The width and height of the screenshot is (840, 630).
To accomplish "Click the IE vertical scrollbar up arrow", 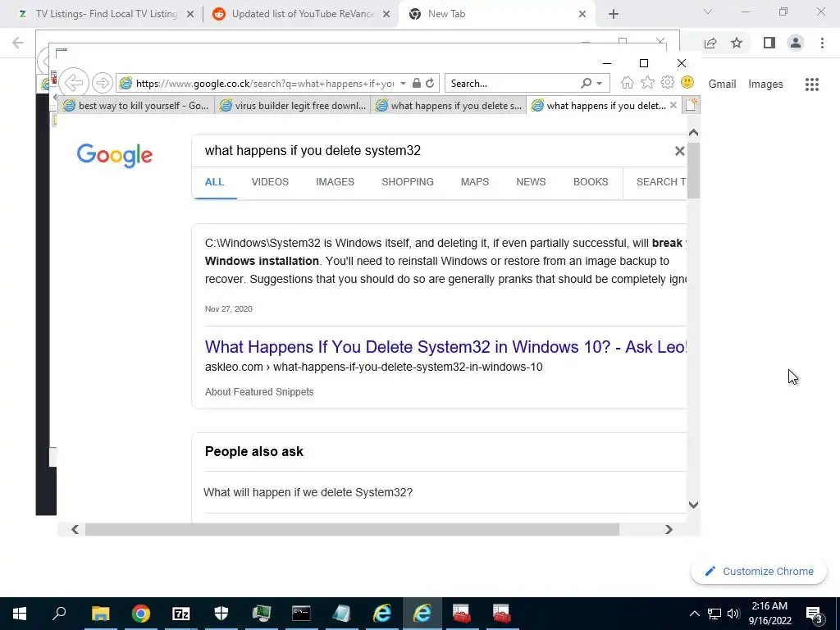I will [693, 132].
